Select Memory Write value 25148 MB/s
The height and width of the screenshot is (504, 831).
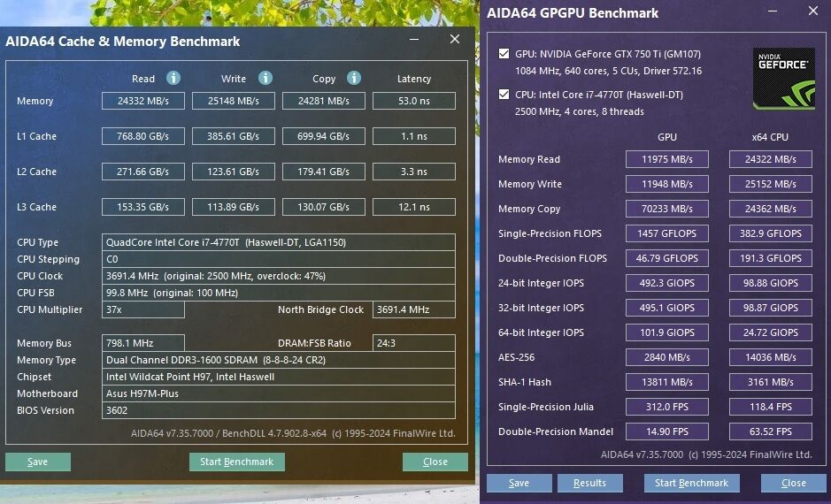233,101
